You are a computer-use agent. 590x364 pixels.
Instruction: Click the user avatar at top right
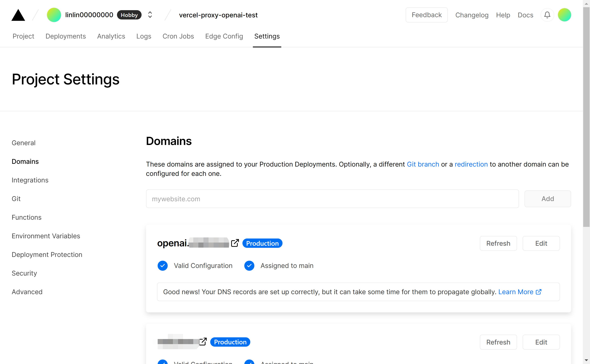click(x=564, y=15)
